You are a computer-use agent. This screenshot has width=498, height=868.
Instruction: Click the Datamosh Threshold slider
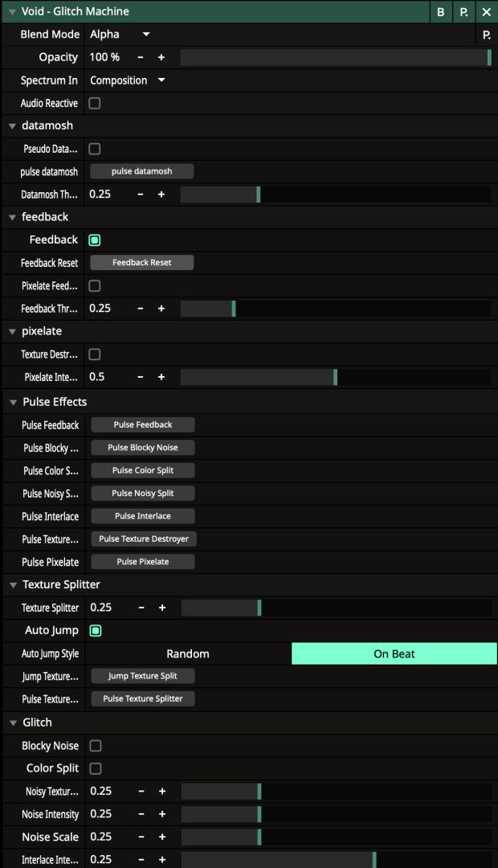(x=336, y=194)
